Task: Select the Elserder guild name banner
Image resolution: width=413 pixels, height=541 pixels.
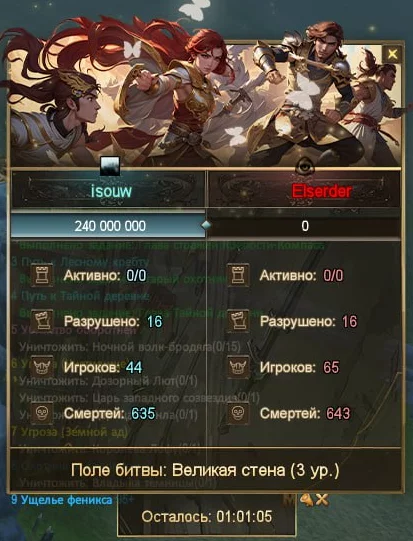Action: 304,190
